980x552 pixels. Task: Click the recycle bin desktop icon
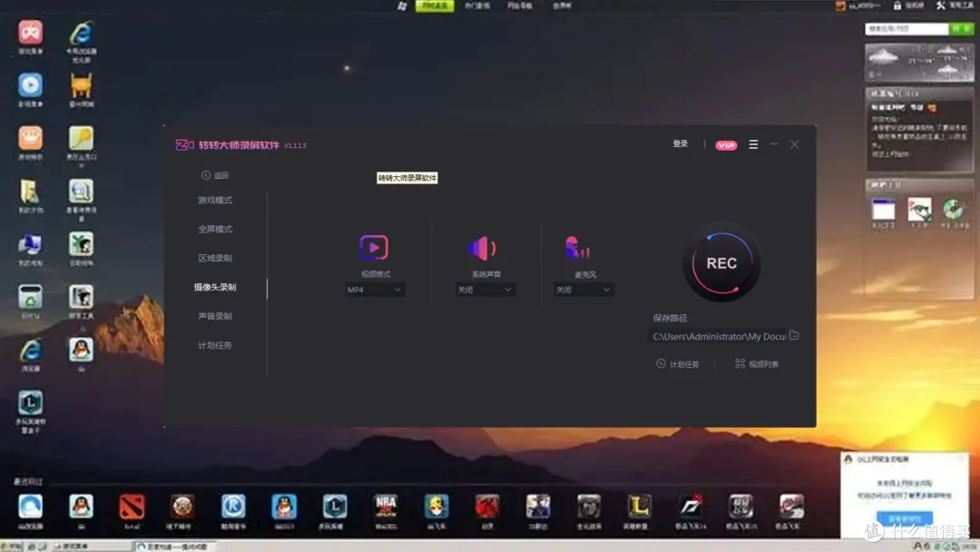pyautogui.click(x=30, y=298)
